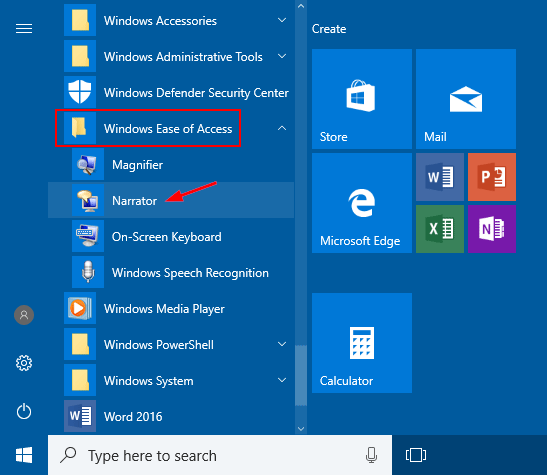
Task: Click the scrollbar down arrow in app list
Action: click(301, 429)
